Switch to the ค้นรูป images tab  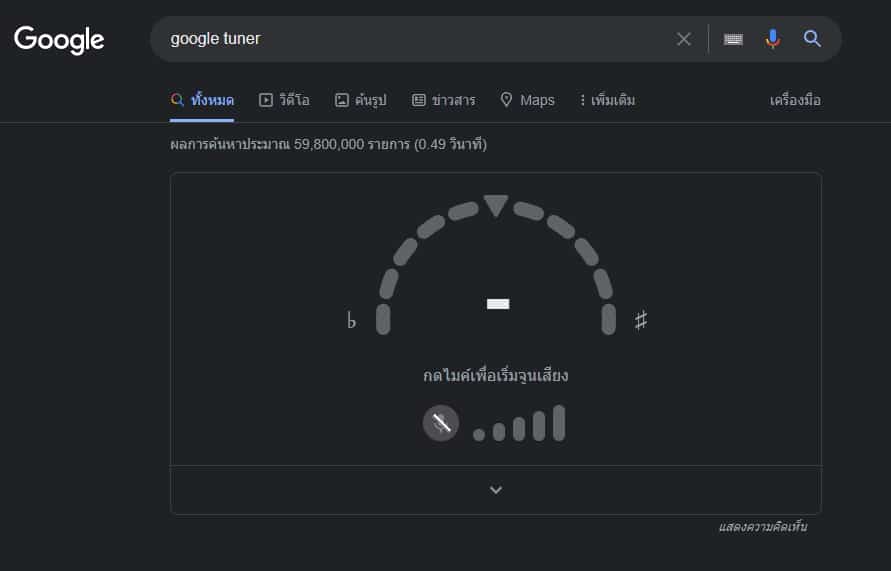tap(360, 101)
